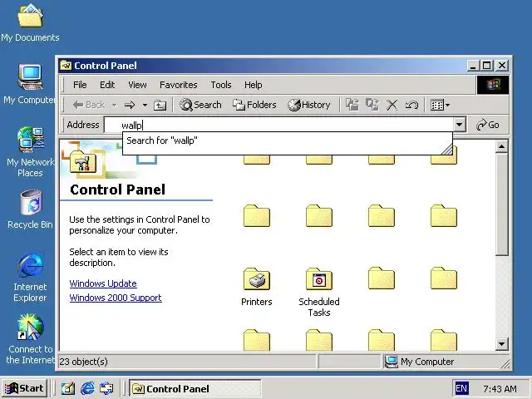Close the Control Panel window

pos(502,65)
